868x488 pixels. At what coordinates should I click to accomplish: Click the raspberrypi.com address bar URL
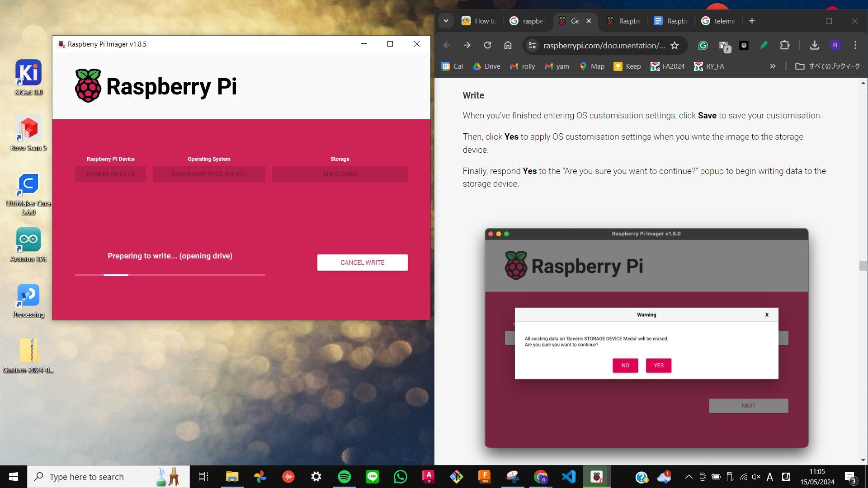click(x=604, y=45)
